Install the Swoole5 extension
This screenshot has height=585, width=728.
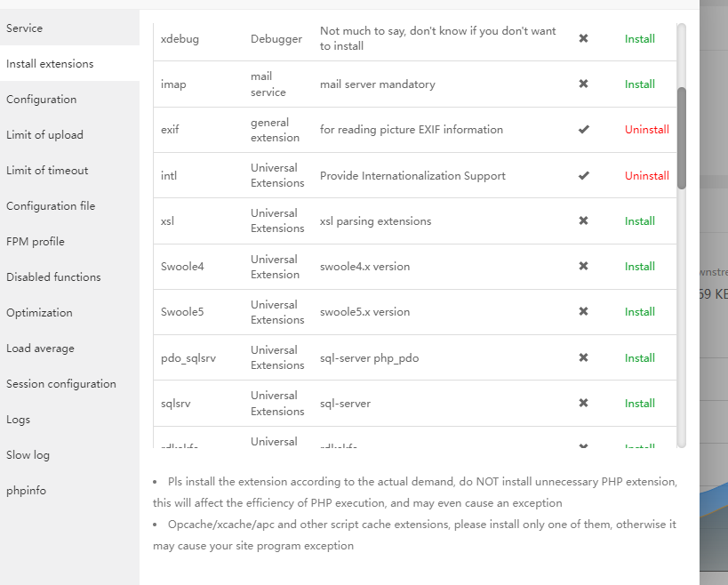(x=639, y=311)
